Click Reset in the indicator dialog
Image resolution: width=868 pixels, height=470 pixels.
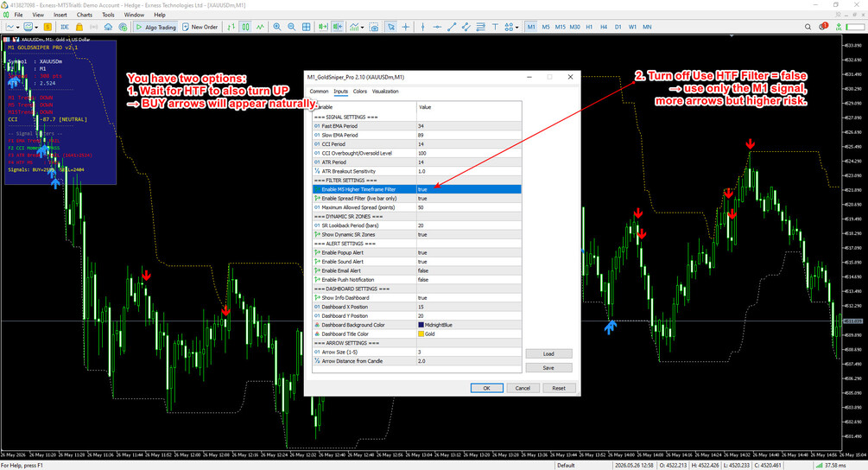[x=559, y=388]
